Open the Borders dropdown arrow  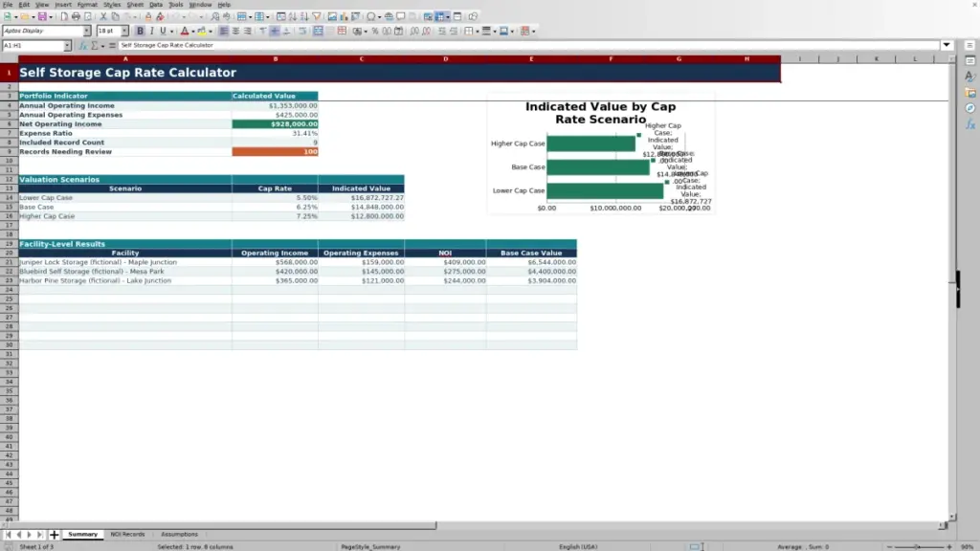point(478,31)
